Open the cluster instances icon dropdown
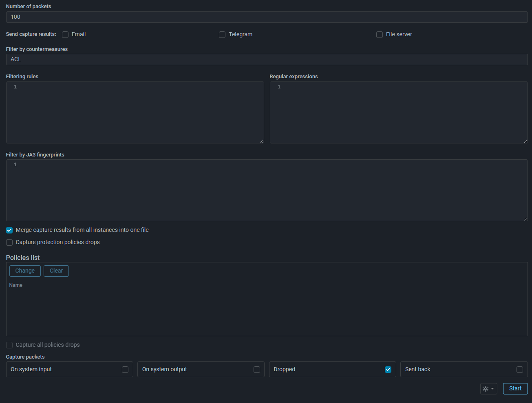 (x=488, y=389)
